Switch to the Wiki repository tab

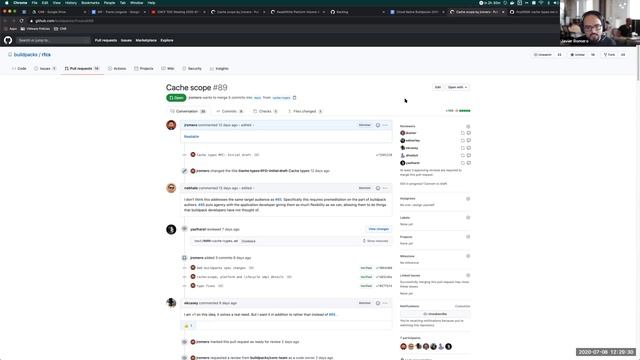pos(168,69)
